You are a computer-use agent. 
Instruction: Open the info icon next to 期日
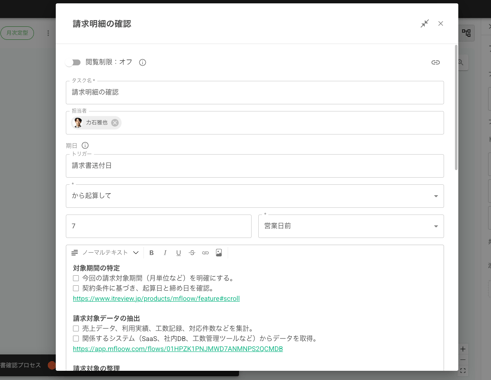point(85,145)
